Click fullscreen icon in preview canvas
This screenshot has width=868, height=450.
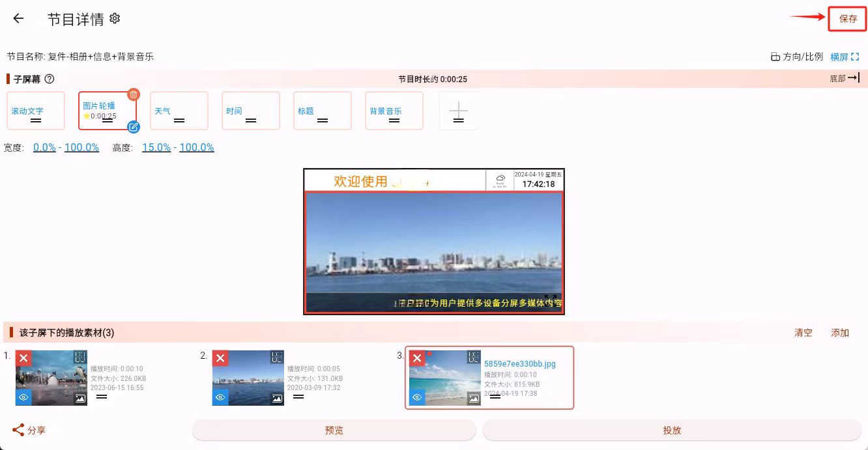[551, 300]
